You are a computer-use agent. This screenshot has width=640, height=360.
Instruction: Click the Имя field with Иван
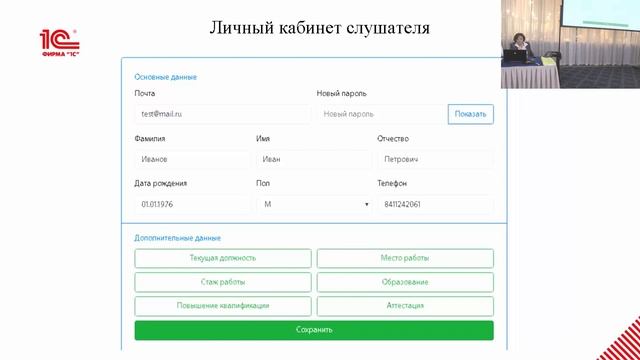click(x=314, y=159)
